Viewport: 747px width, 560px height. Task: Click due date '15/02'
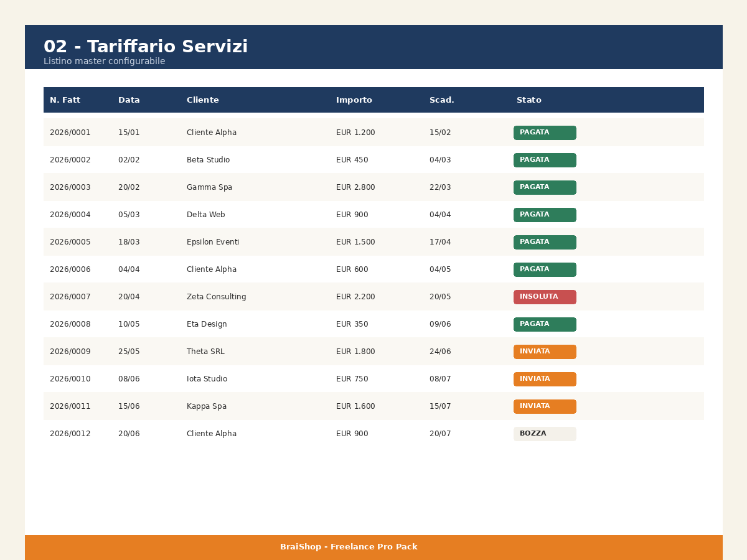[440, 133]
